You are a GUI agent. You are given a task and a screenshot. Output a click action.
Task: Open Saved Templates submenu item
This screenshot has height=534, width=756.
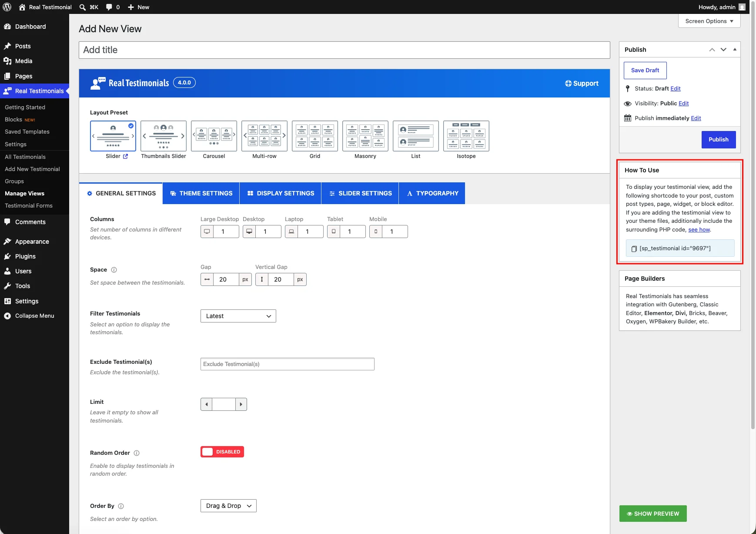tap(27, 132)
